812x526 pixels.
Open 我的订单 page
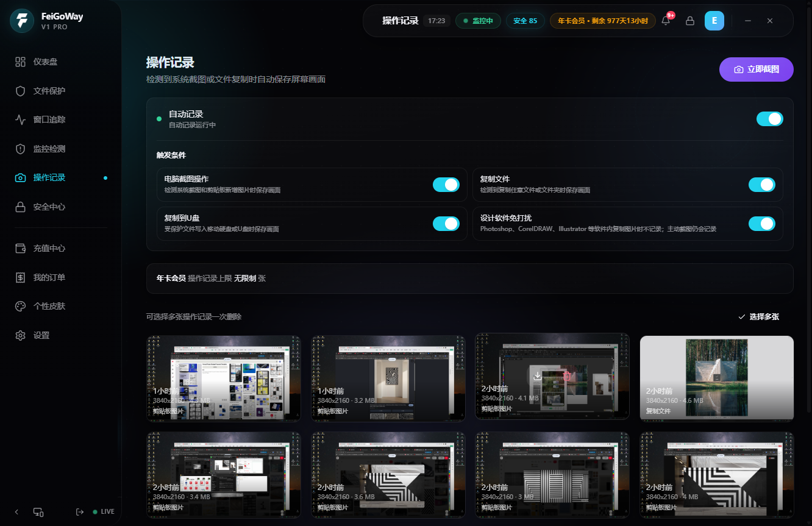(61, 277)
